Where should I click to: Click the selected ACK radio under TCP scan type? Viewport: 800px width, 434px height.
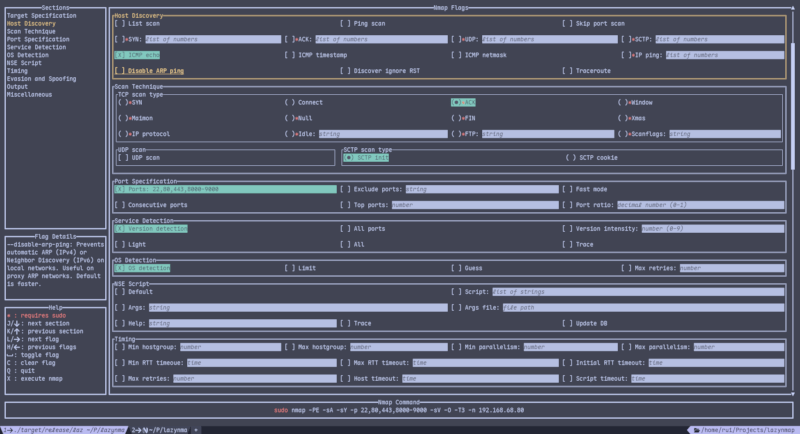(463, 103)
